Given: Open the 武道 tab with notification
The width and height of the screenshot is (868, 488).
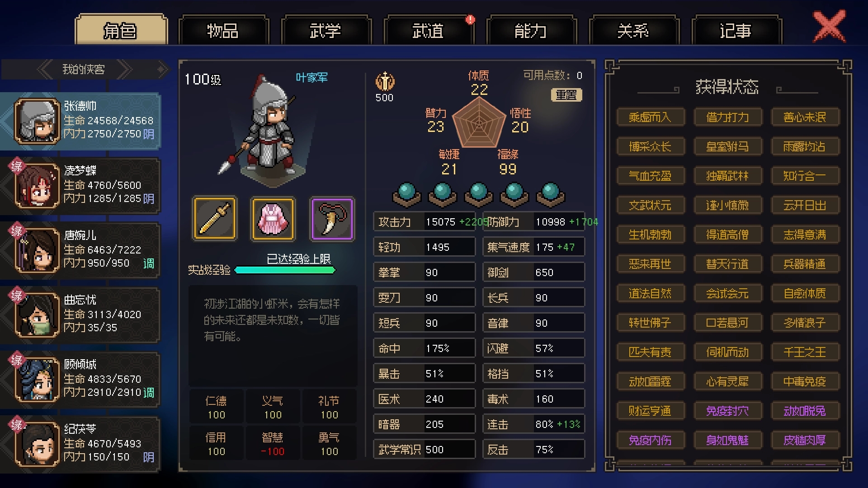Looking at the screenshot, I should (x=428, y=31).
